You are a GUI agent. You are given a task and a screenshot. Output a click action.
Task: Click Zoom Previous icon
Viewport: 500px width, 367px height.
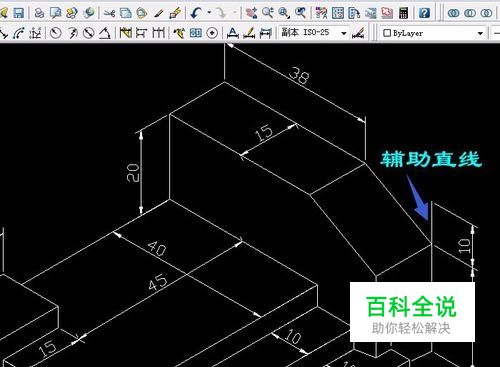(x=300, y=13)
